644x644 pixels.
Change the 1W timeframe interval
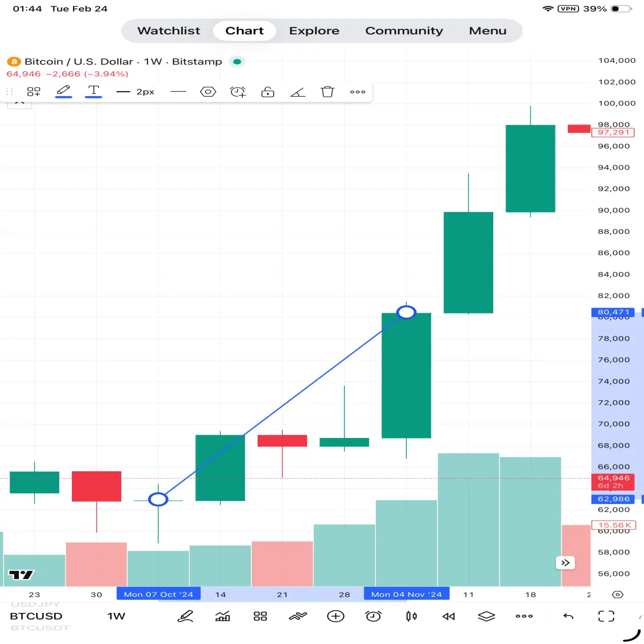point(116,616)
